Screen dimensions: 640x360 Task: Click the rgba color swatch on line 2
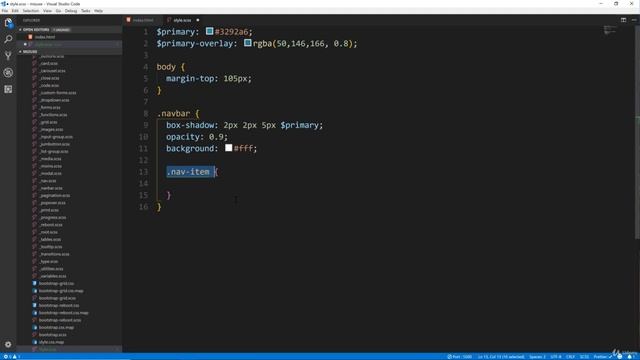click(248, 42)
